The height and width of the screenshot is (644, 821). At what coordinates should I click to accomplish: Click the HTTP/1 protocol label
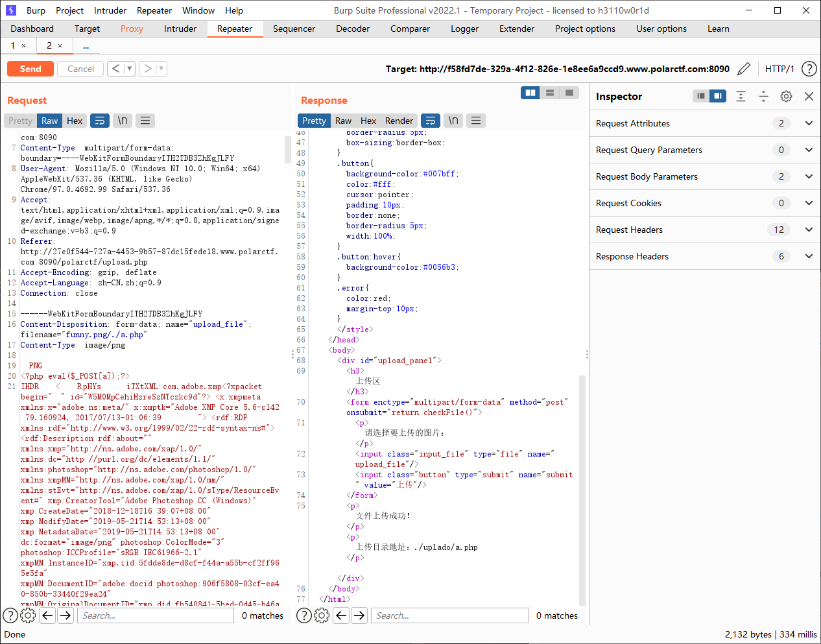(x=779, y=69)
